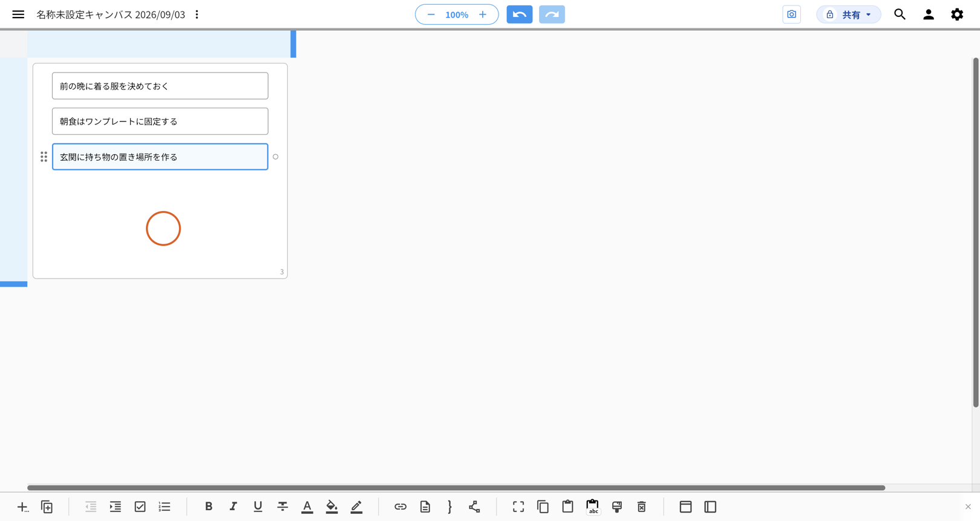The width and height of the screenshot is (980, 521).
Task: Choose fill color with paint bucket
Action: pos(332,507)
